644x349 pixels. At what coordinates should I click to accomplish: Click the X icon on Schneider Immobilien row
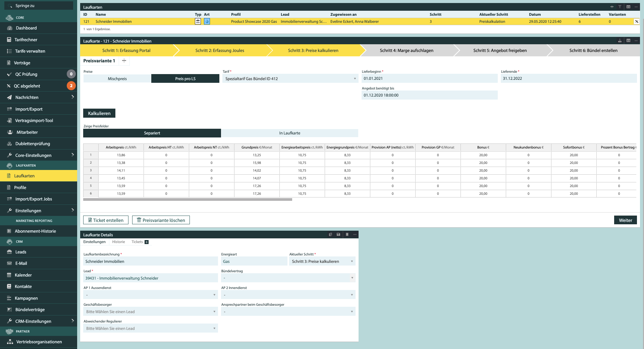[636, 21]
